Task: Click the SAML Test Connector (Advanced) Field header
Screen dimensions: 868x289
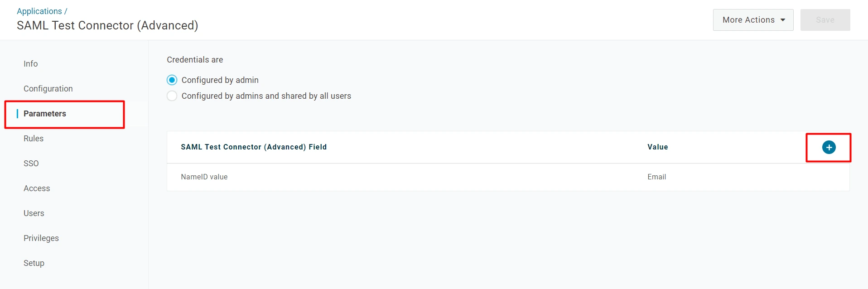Action: click(254, 147)
